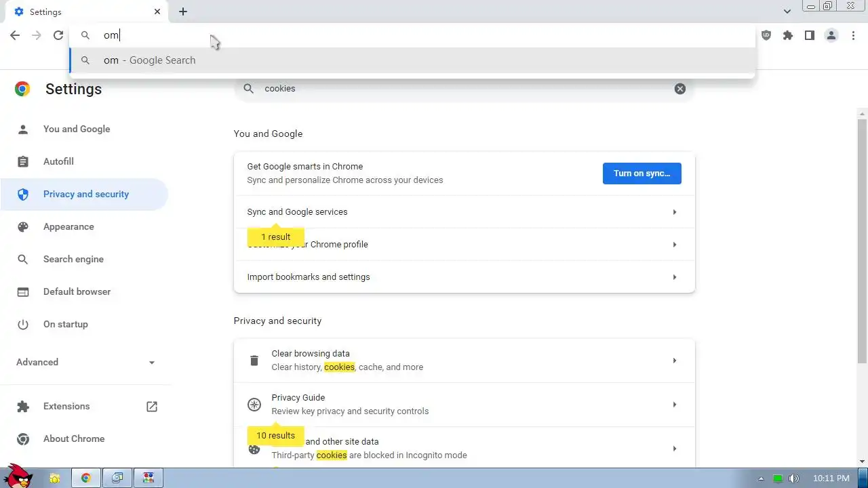The height and width of the screenshot is (488, 868).
Task: Select the 'om - Google Search' suggestion
Action: pos(149,60)
